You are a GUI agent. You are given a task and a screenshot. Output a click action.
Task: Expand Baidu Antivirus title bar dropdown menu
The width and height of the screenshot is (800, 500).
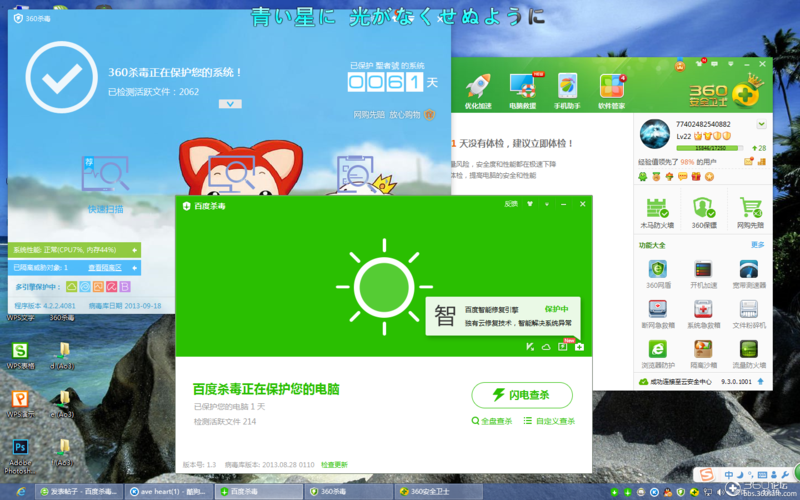(546, 204)
